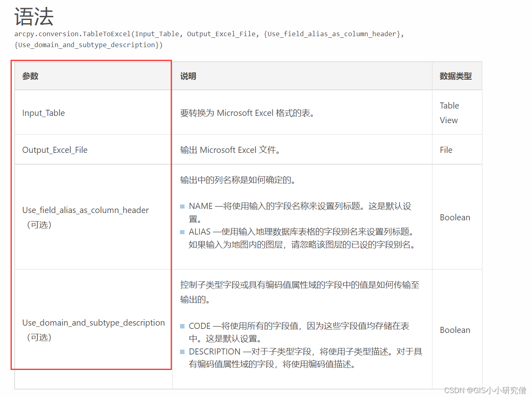Select the Input_Table parameter name

pyautogui.click(x=43, y=113)
